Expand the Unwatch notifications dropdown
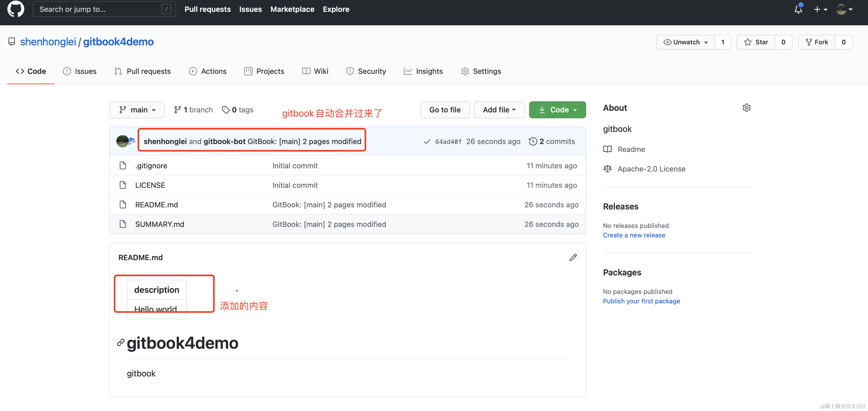The width and height of the screenshot is (868, 411). (x=685, y=42)
